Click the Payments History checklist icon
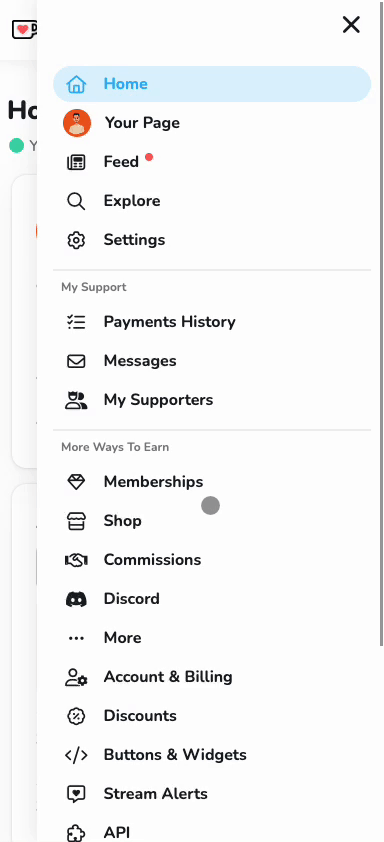 point(76,322)
